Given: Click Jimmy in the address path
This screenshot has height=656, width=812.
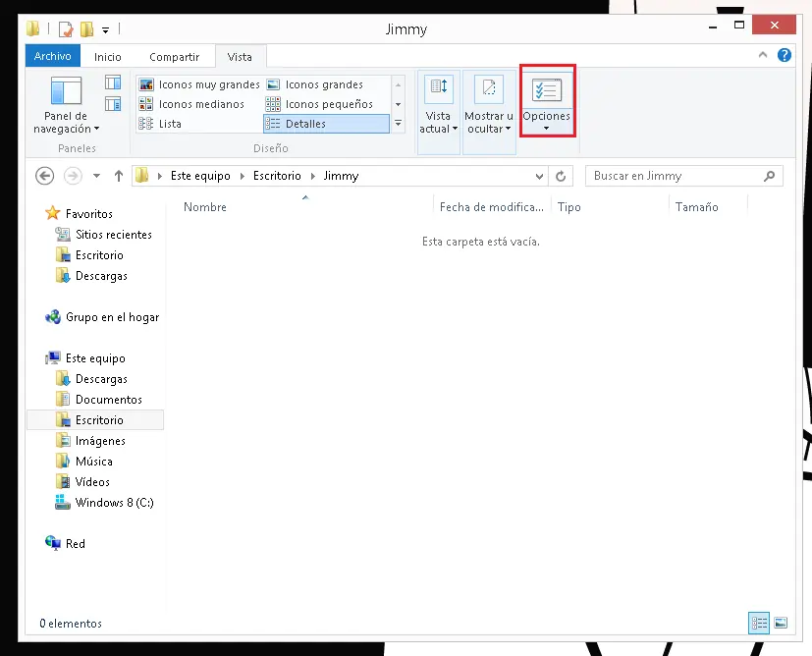Looking at the screenshot, I should [341, 176].
